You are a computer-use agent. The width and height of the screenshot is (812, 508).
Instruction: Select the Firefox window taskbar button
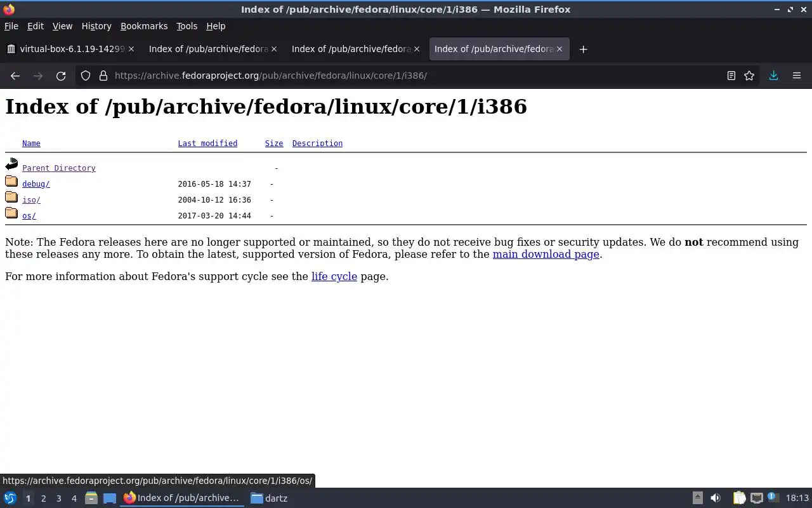click(183, 498)
